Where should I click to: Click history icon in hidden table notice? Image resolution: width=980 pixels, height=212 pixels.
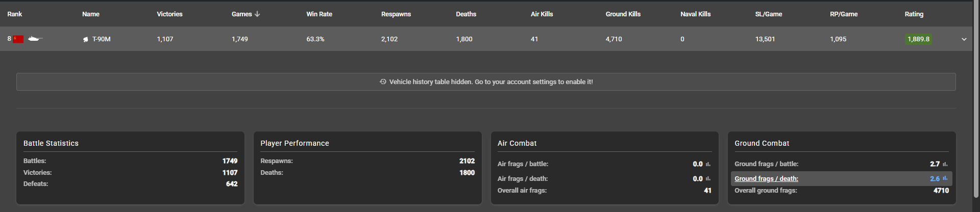[x=383, y=82]
